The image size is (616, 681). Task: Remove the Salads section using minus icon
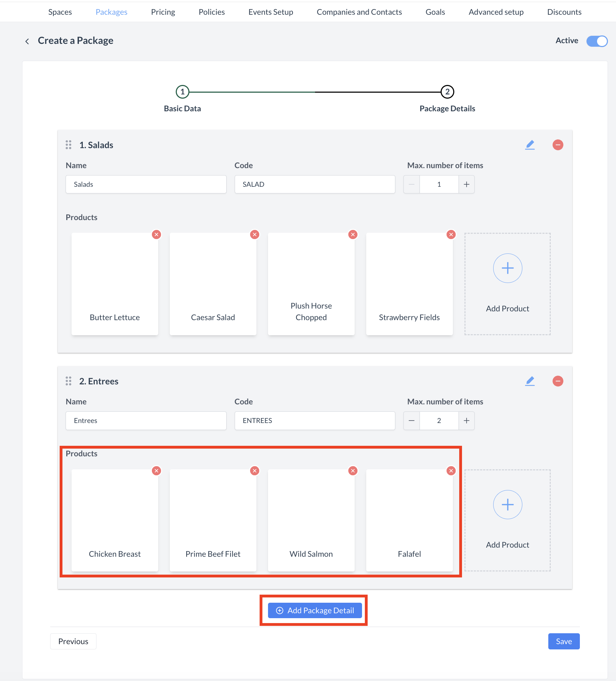click(x=558, y=145)
